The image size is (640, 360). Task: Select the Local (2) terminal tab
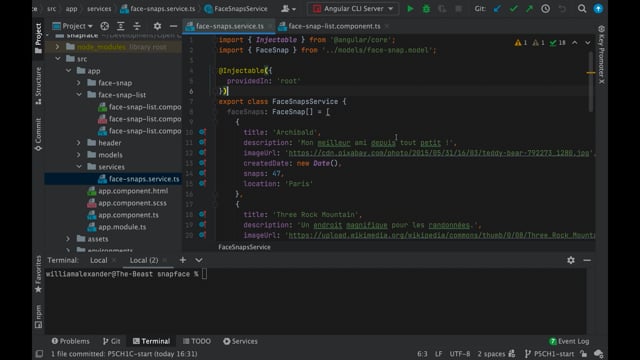point(144,260)
